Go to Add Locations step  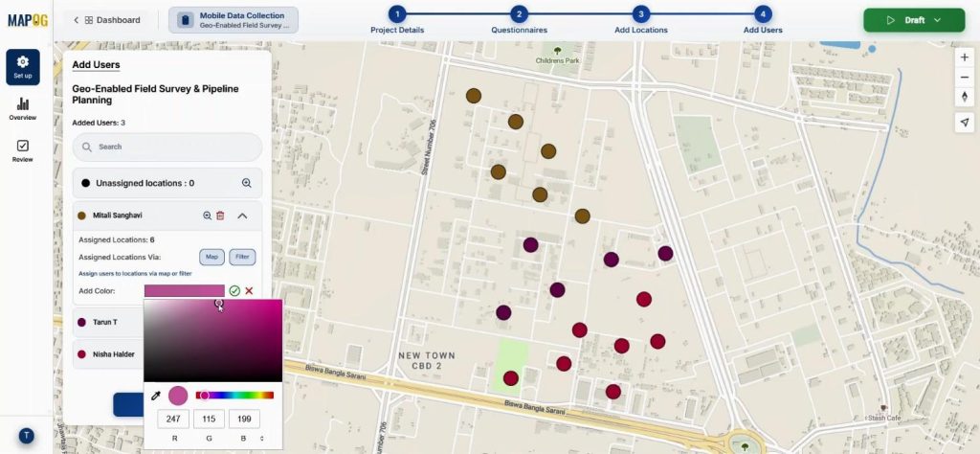pyautogui.click(x=640, y=14)
